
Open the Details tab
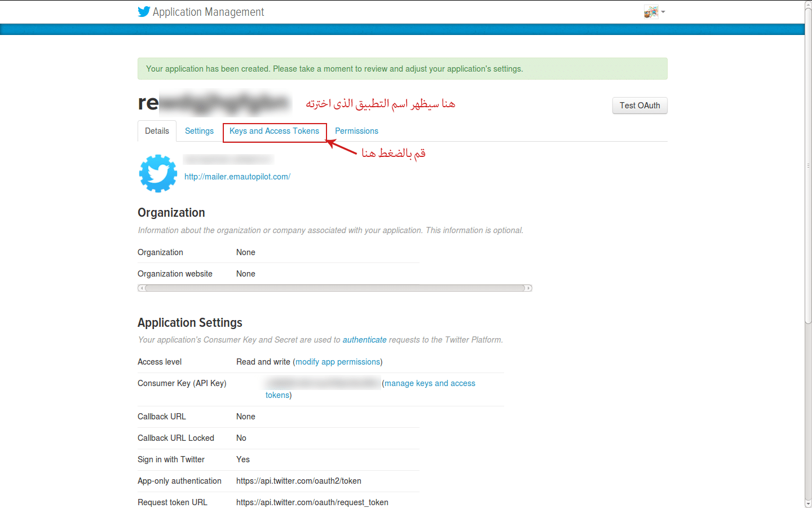[x=157, y=131]
